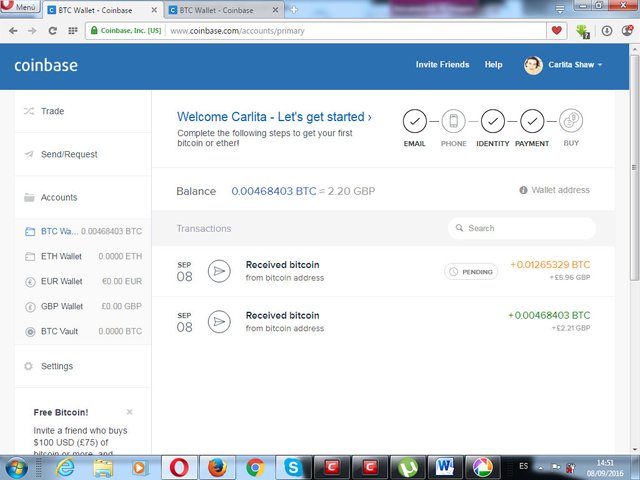The width and height of the screenshot is (640, 480).
Task: Click the 0.00468403 BTC balance
Action: (273, 191)
